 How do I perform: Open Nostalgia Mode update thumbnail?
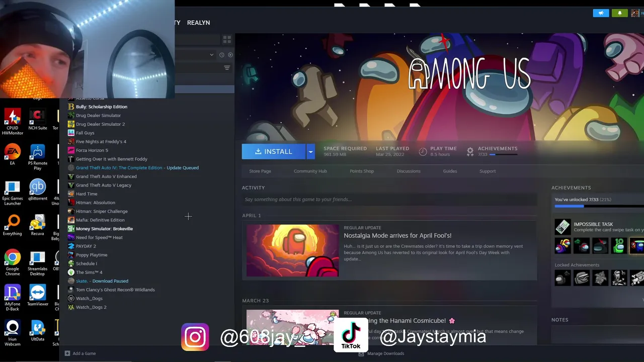coord(293,250)
